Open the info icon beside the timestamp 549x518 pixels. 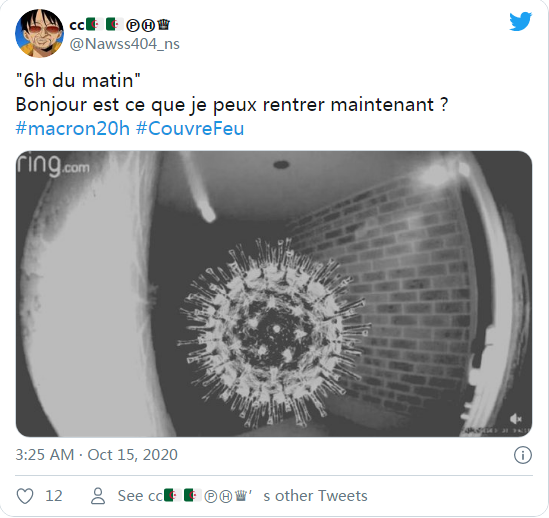[523, 455]
